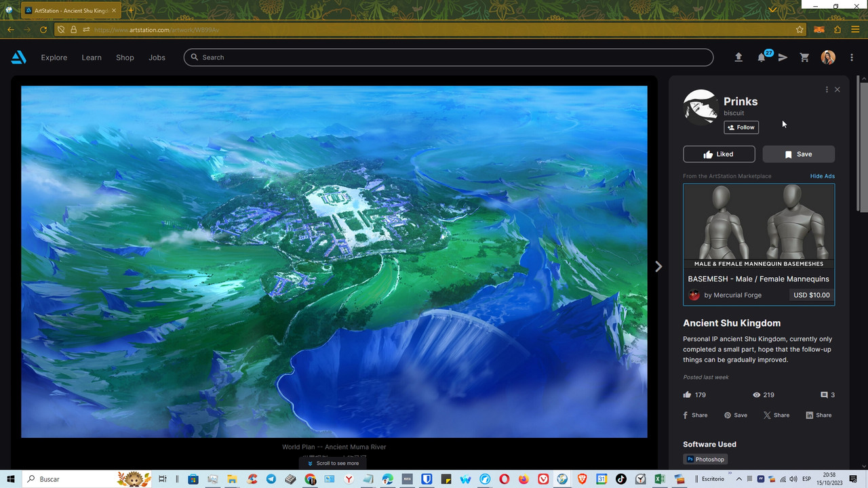Open the artist name Prinks

click(741, 102)
